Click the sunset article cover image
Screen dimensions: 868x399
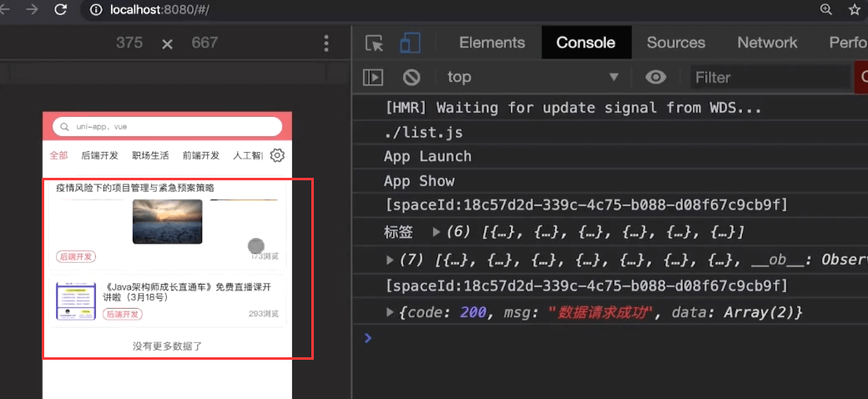[167, 221]
